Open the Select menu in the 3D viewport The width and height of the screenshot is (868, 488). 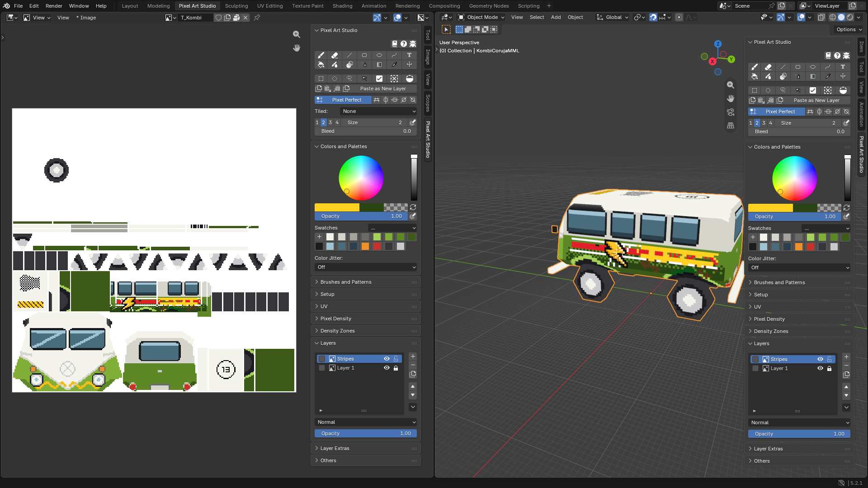pyautogui.click(x=537, y=17)
